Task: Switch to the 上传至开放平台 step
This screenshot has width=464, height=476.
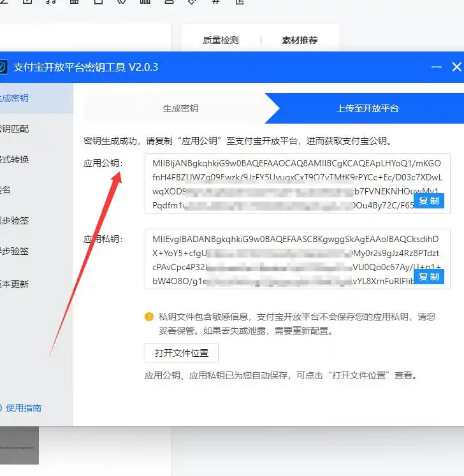Action: (x=368, y=108)
